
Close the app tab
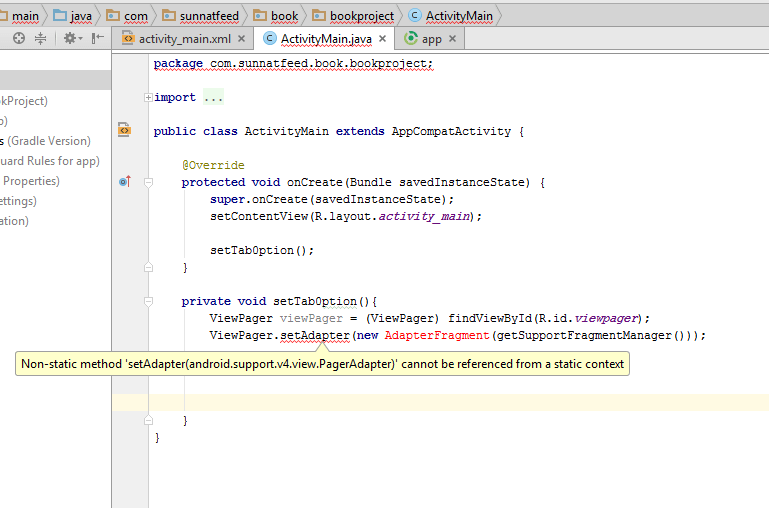pyautogui.click(x=452, y=39)
